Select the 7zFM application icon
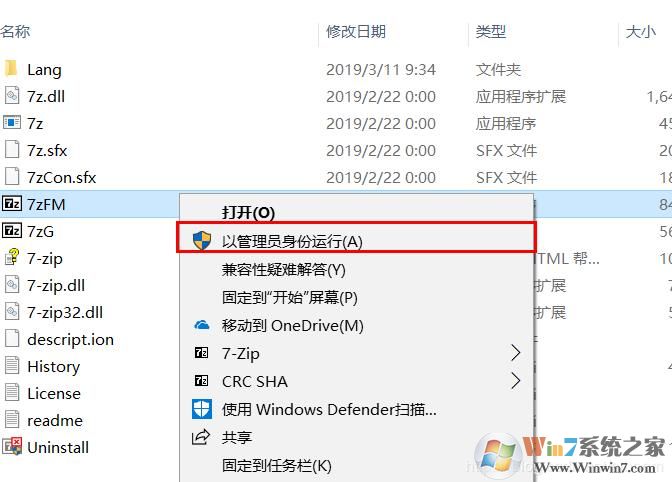672x482 pixels. point(12,204)
